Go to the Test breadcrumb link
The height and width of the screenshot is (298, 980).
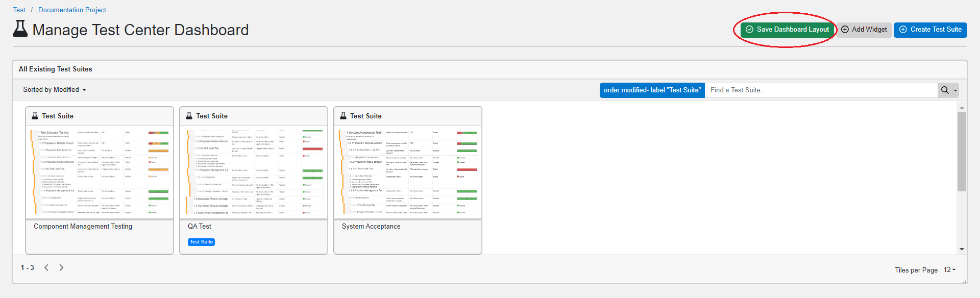tap(19, 10)
